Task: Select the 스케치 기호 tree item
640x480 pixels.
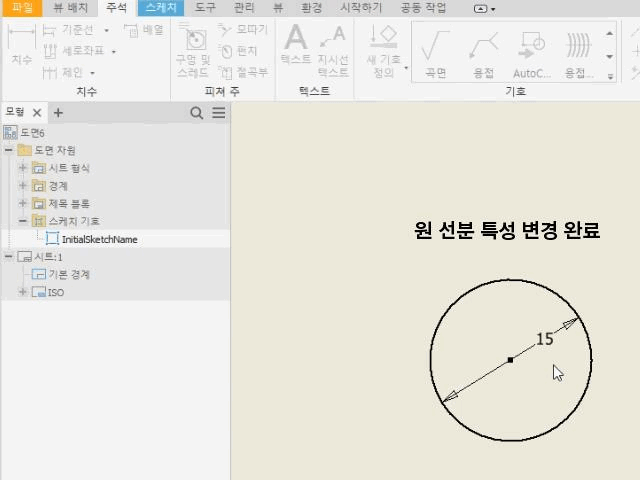Action: (x=66, y=221)
